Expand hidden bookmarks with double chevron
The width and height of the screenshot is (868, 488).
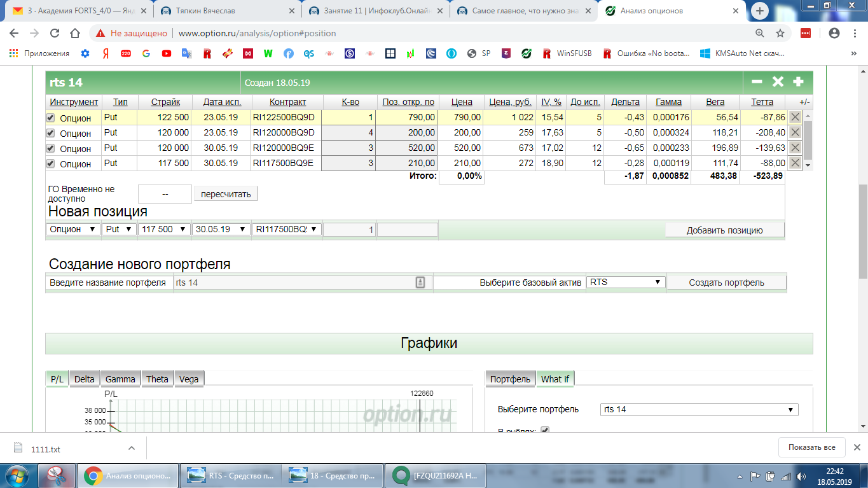(x=853, y=53)
